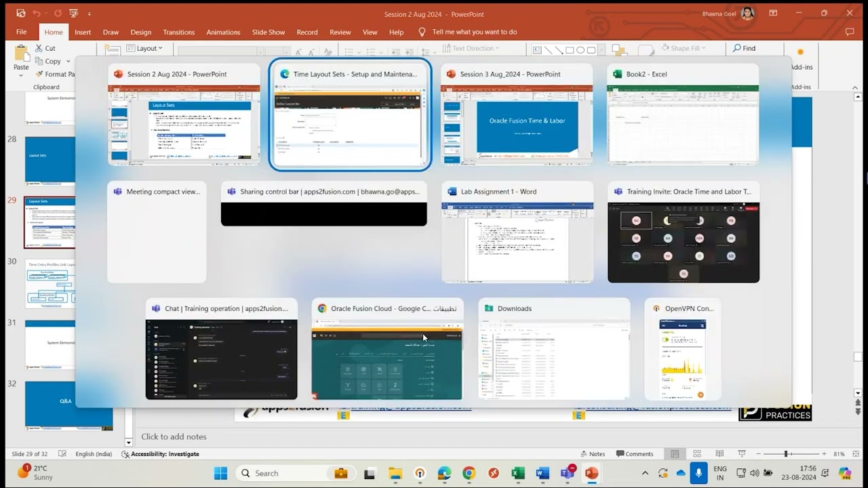Open the Comments pane icon under the title bar
This screenshot has width=868, height=488.
850,32
